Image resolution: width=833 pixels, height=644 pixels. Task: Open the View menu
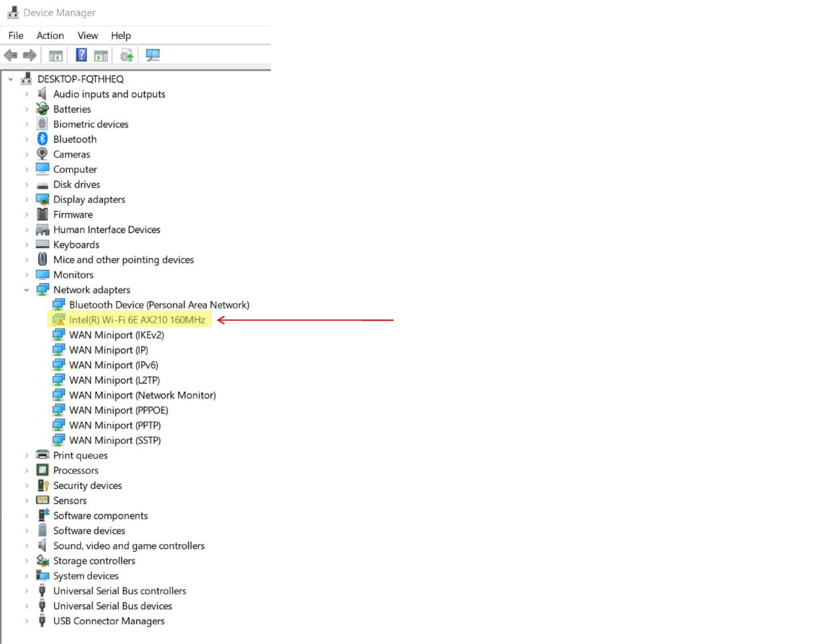(87, 35)
